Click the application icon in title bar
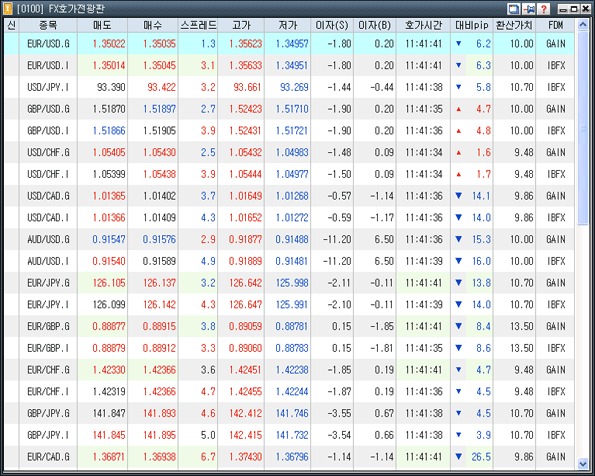 pos(8,8)
